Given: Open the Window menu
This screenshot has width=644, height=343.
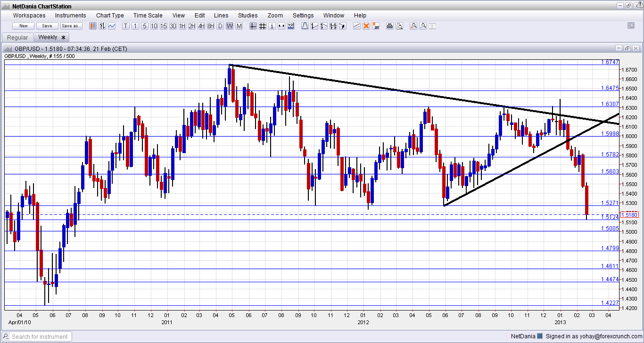Looking at the screenshot, I should click(x=334, y=16).
